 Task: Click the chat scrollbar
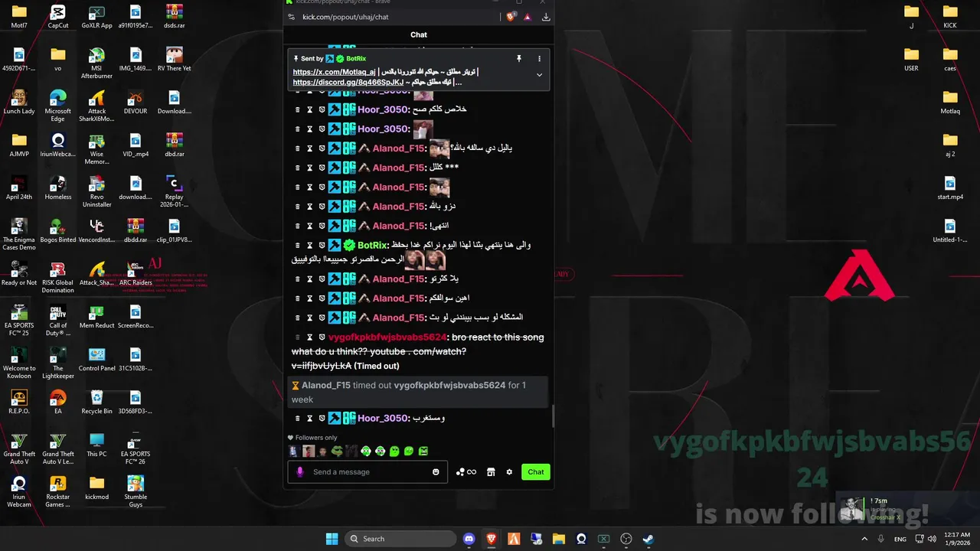(x=553, y=417)
